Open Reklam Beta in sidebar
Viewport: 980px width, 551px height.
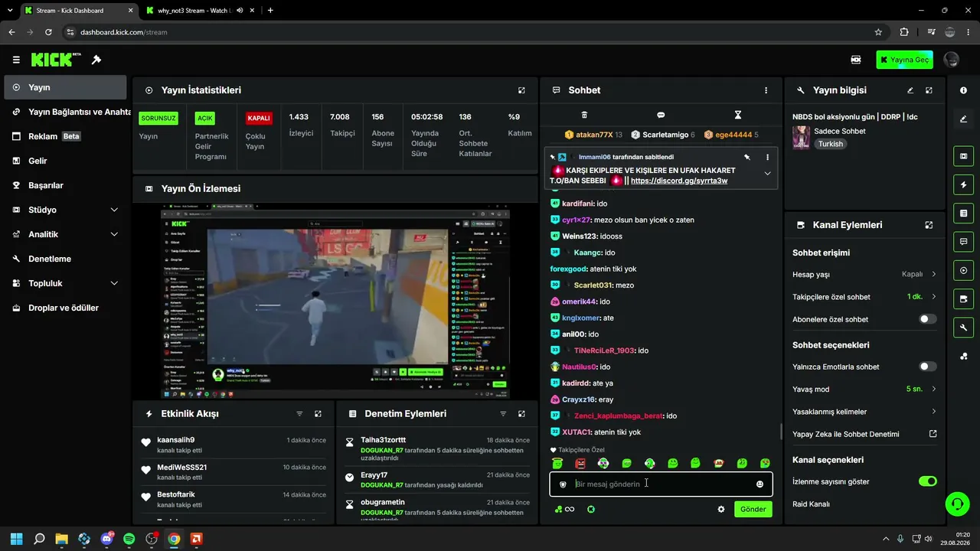coord(65,136)
